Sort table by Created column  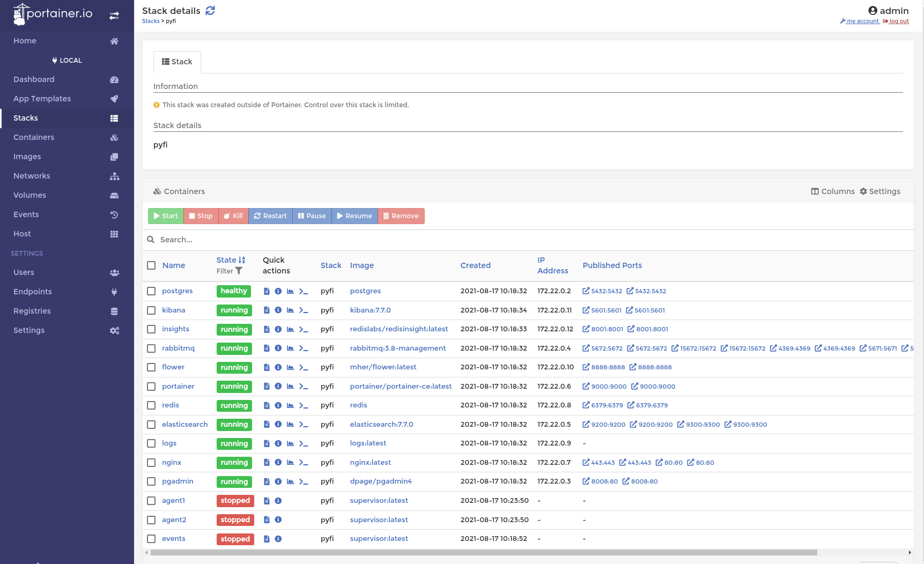coord(476,265)
